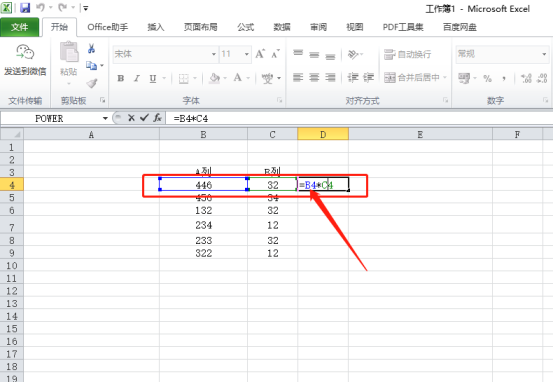Select cell B6 containing 132

(x=203, y=210)
